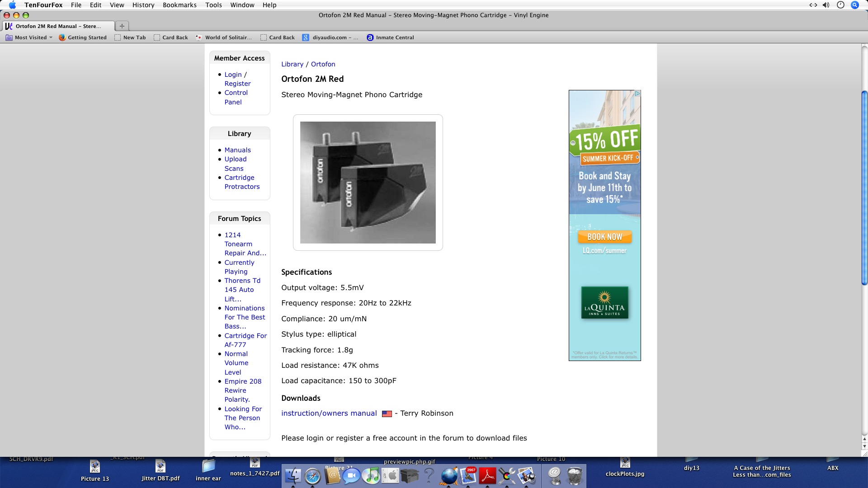The width and height of the screenshot is (868, 488).
Task: Click the scrollbar down arrow
Action: tap(864, 446)
